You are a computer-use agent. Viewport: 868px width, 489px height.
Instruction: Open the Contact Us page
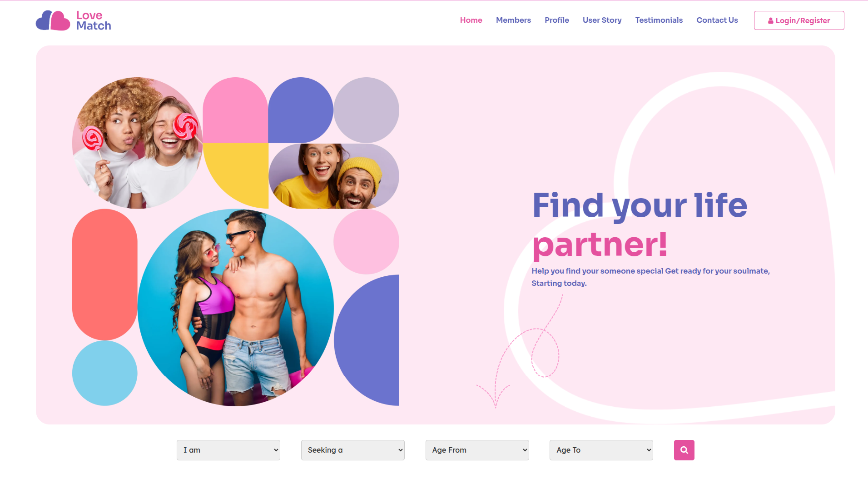coord(717,20)
